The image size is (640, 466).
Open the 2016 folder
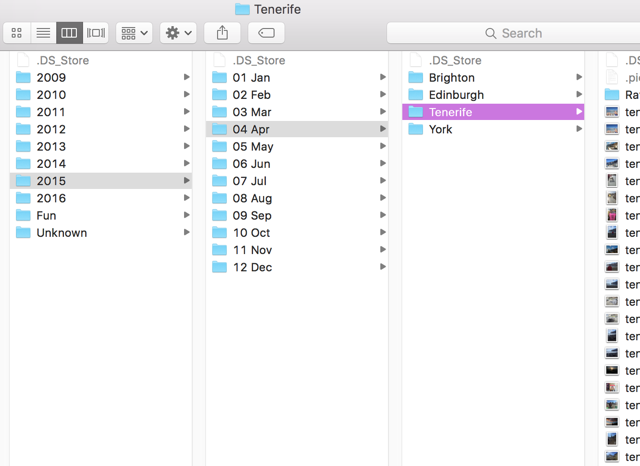point(101,198)
